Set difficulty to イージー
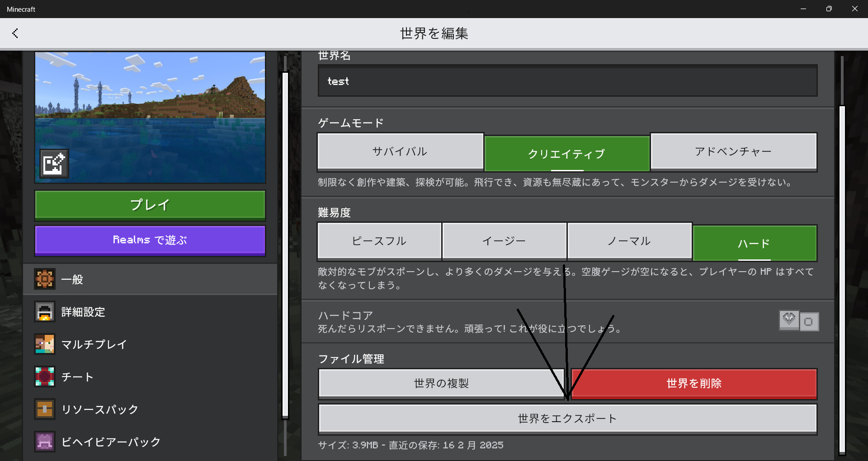The image size is (868, 461). pos(505,241)
